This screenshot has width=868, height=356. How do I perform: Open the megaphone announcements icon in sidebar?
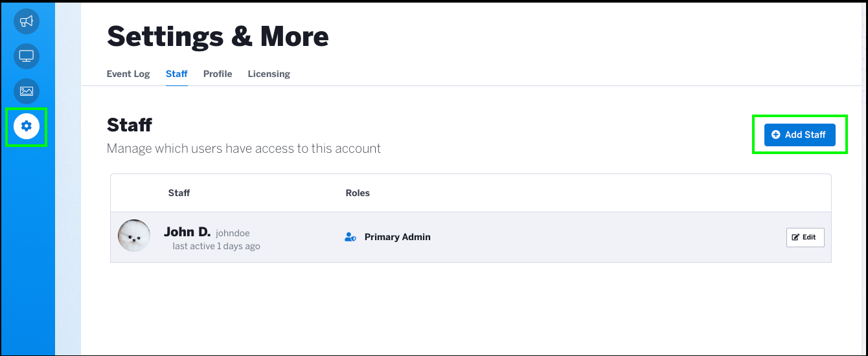pyautogui.click(x=27, y=21)
